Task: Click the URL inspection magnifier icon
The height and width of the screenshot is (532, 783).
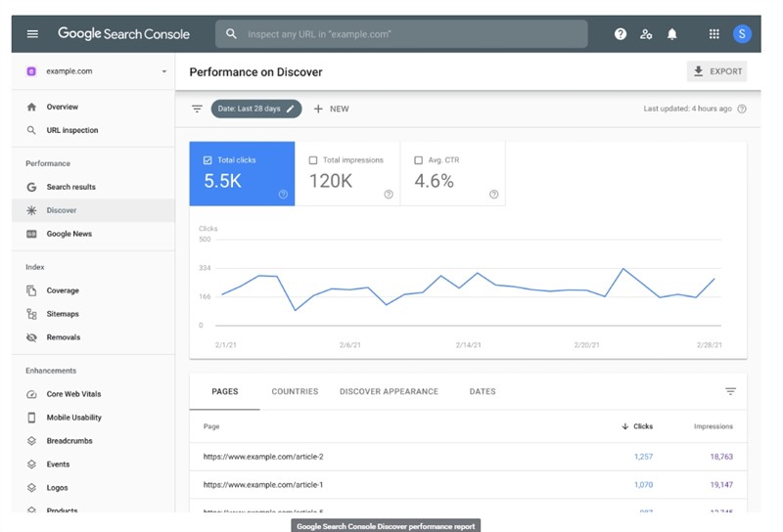Action: coord(31,130)
